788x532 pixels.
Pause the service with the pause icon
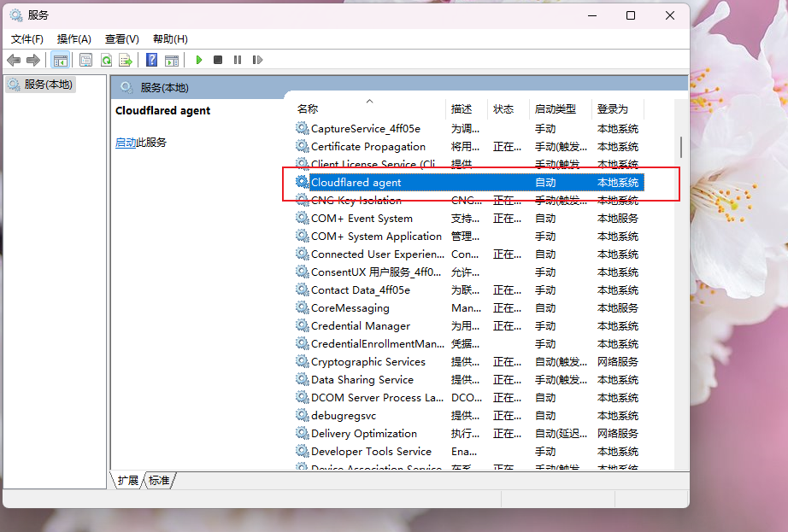click(x=238, y=61)
